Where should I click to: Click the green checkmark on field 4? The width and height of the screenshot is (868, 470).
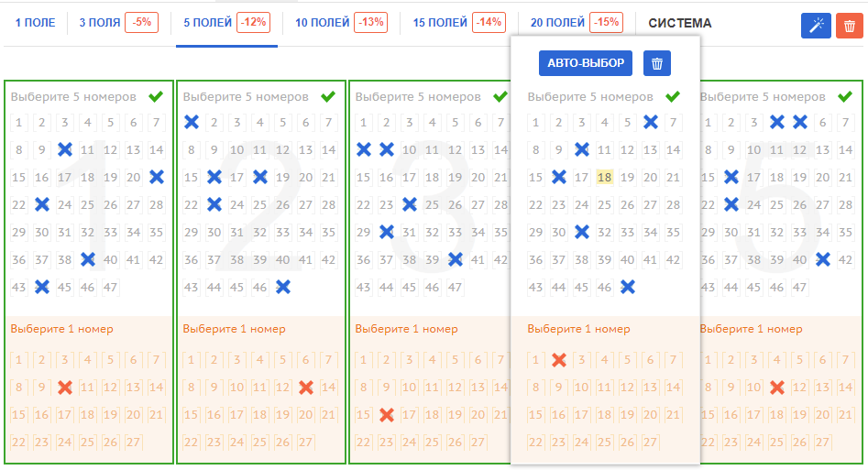(673, 97)
